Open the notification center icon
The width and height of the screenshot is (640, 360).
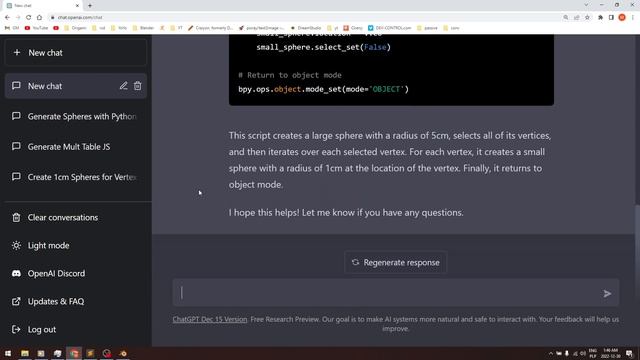pyautogui.click(x=629, y=353)
